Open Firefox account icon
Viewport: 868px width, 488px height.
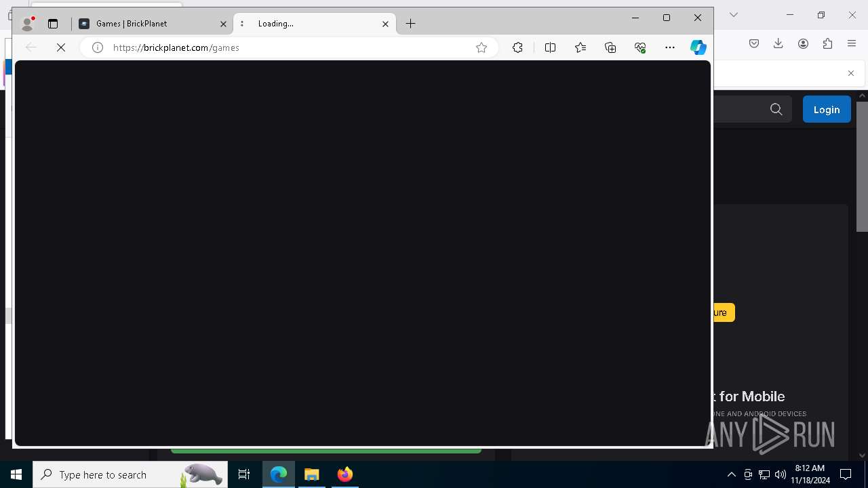click(803, 43)
